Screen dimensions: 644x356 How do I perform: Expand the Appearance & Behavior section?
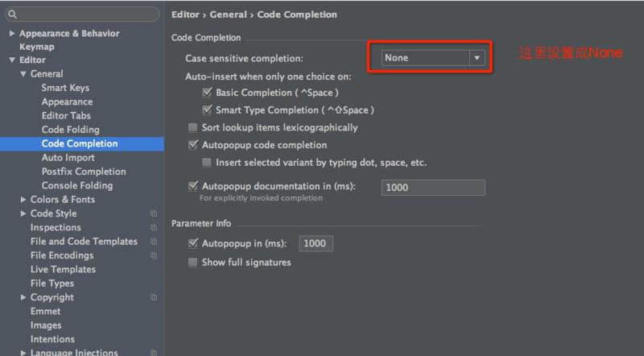click(x=12, y=33)
